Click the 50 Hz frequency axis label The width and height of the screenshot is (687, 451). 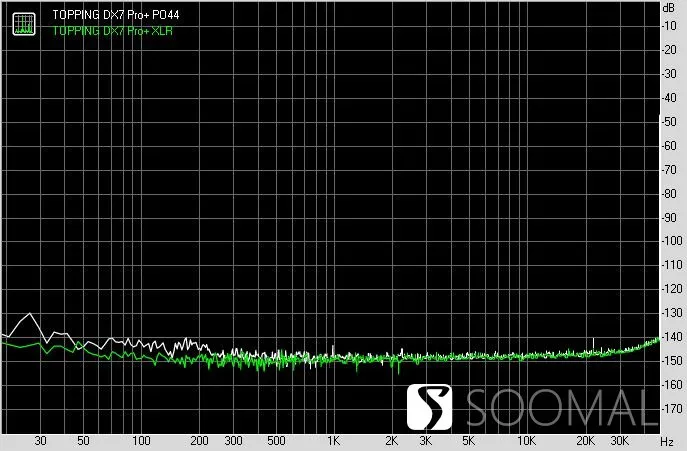tap(83, 441)
